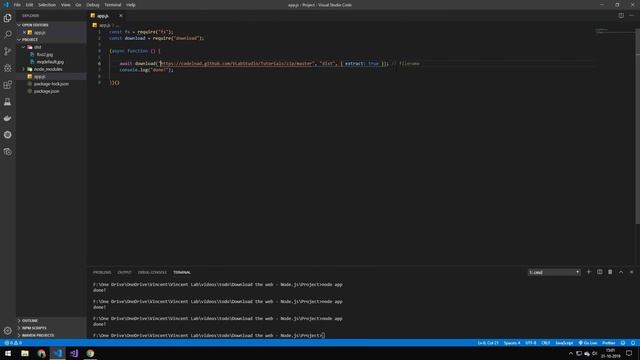Image resolution: width=640 pixels, height=360 pixels.
Task: Open the Help menu
Action: coord(131,5)
